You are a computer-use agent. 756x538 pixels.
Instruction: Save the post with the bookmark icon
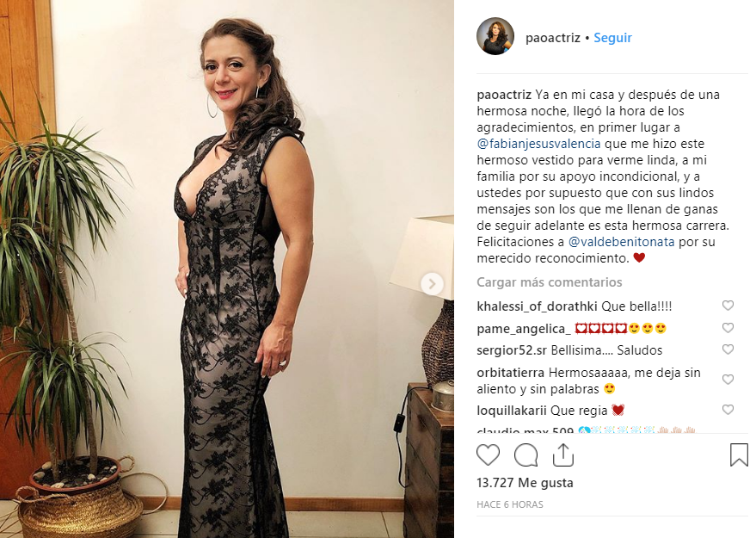739,455
